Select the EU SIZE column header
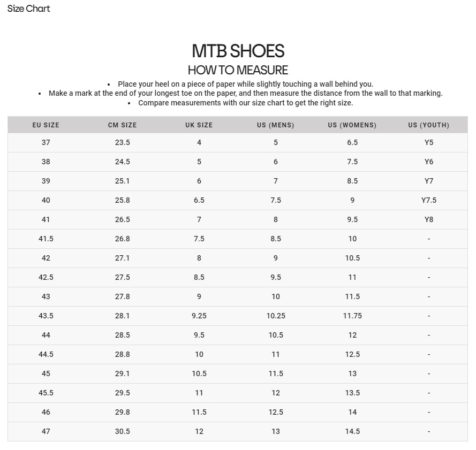 [46, 125]
